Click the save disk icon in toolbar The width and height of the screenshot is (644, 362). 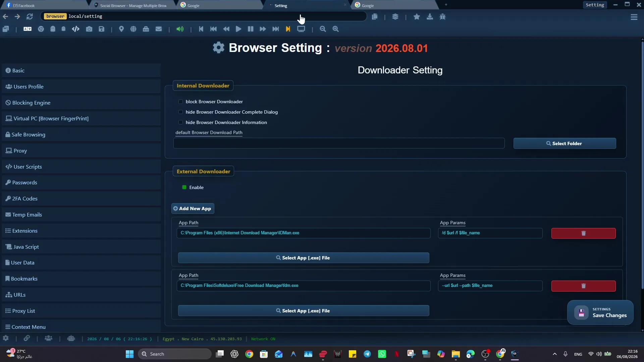tap(102, 29)
